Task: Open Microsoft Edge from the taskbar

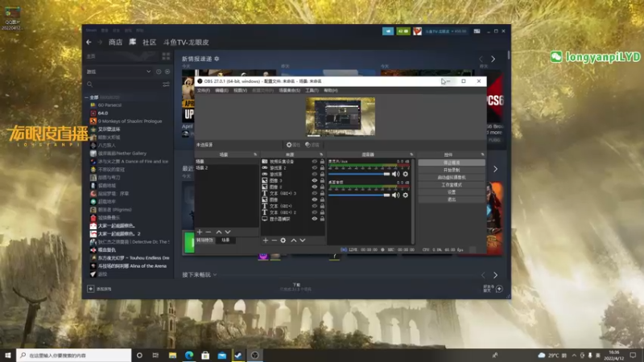Action: pos(189,355)
